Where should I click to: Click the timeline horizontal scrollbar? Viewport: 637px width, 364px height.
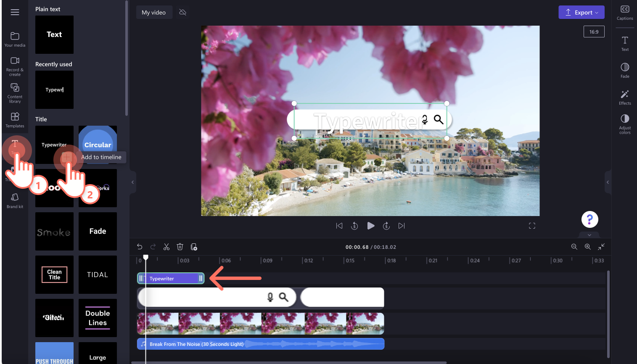click(288, 362)
